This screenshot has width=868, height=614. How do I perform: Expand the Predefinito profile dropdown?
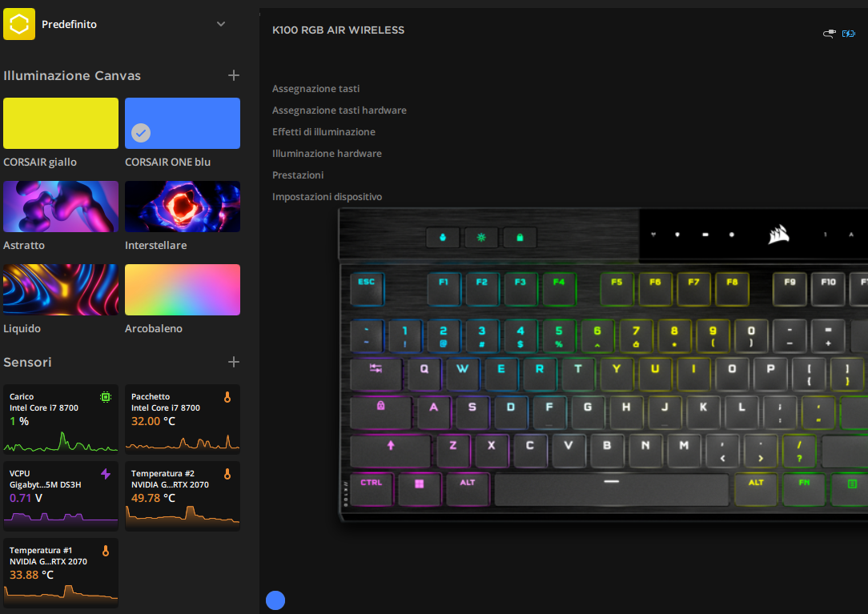coord(221,24)
